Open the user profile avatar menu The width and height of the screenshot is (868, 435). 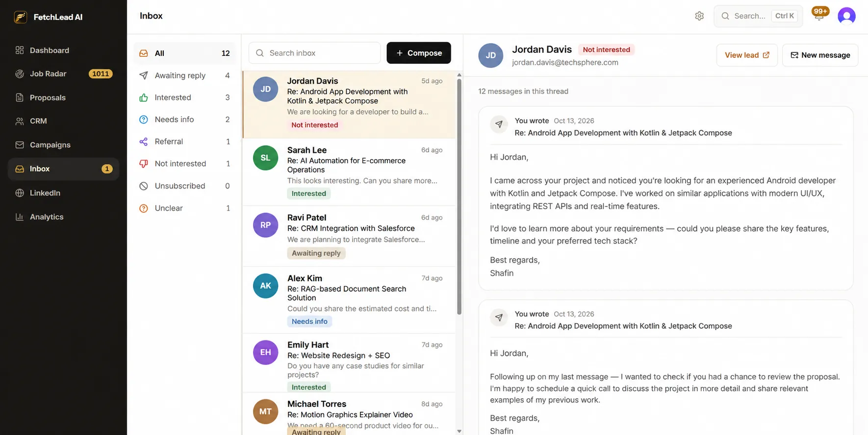[846, 16]
